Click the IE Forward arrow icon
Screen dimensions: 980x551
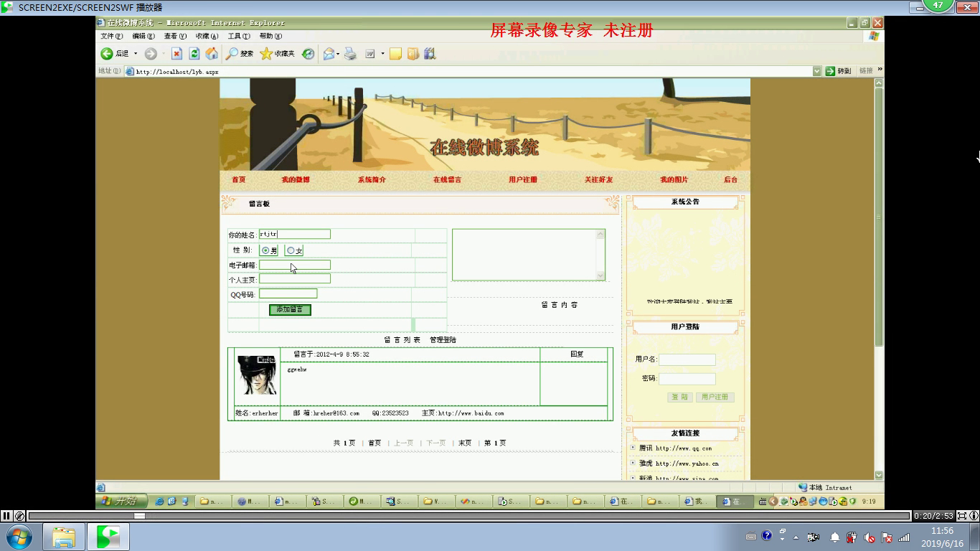(151, 54)
